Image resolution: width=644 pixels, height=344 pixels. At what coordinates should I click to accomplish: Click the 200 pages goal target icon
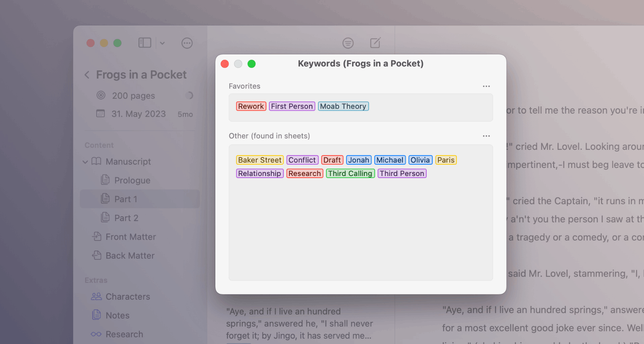(101, 95)
